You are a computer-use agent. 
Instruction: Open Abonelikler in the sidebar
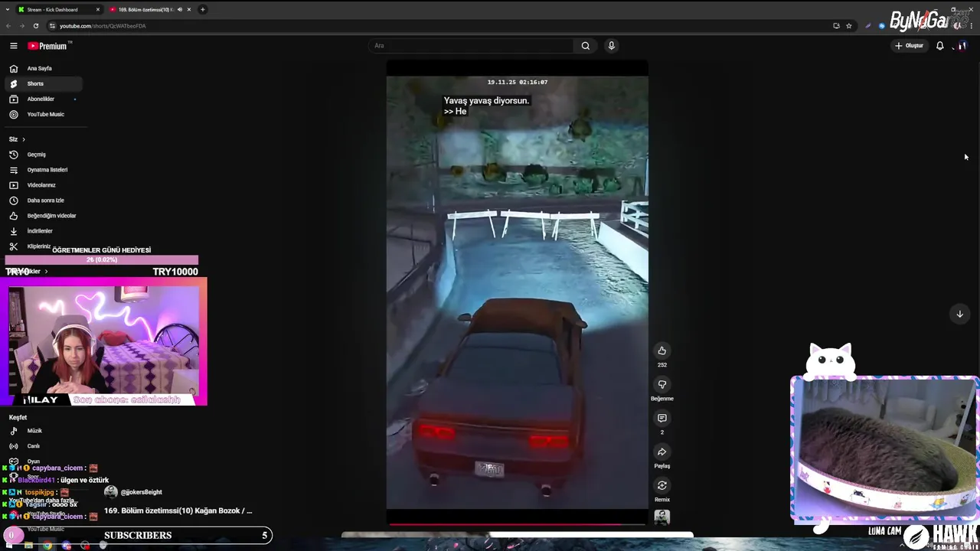(x=43, y=99)
